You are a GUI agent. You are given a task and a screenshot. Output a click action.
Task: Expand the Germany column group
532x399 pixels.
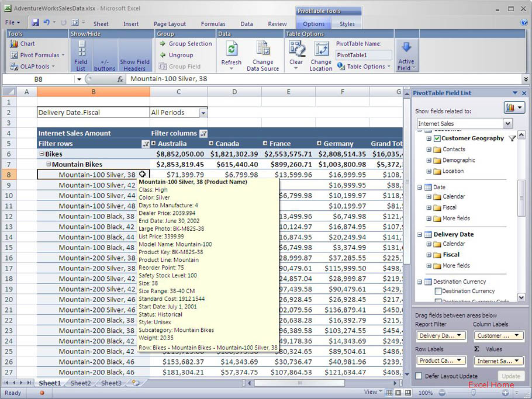click(319, 143)
